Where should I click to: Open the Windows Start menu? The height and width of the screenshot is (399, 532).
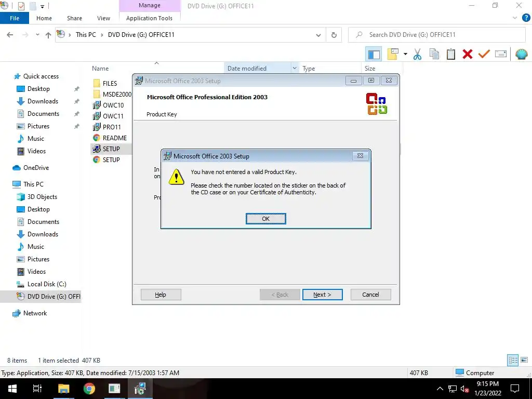coord(12,389)
